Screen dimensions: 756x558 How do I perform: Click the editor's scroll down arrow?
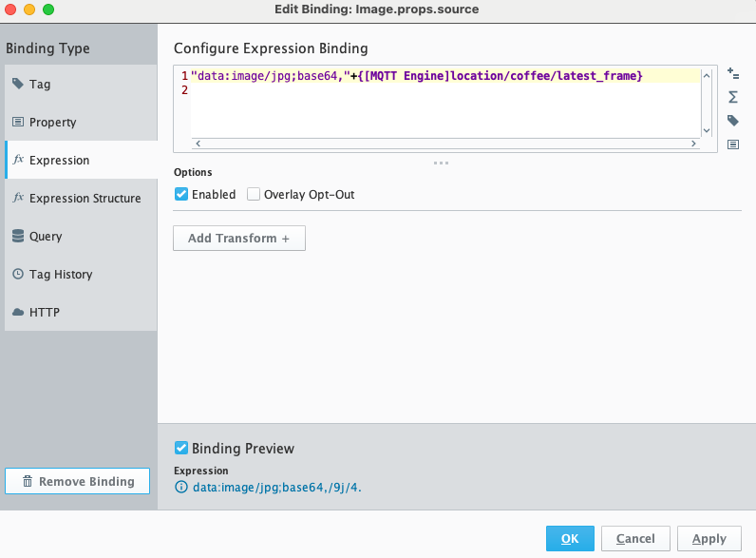707,131
